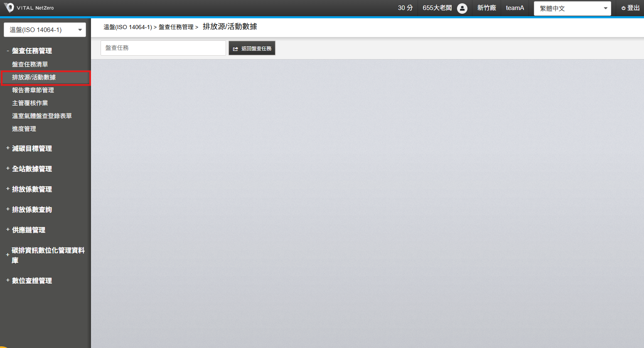Select 報告書章節管理 menu item
Image resolution: width=644 pixels, height=348 pixels.
pos(33,90)
